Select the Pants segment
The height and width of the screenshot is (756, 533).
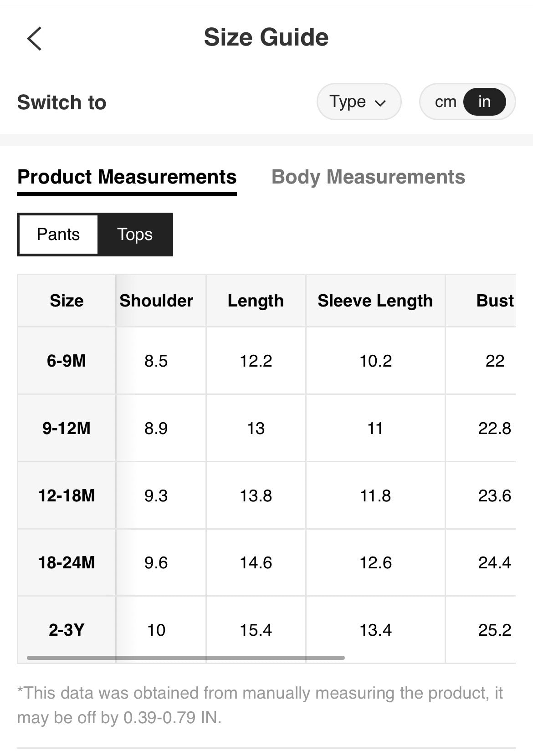(x=58, y=235)
